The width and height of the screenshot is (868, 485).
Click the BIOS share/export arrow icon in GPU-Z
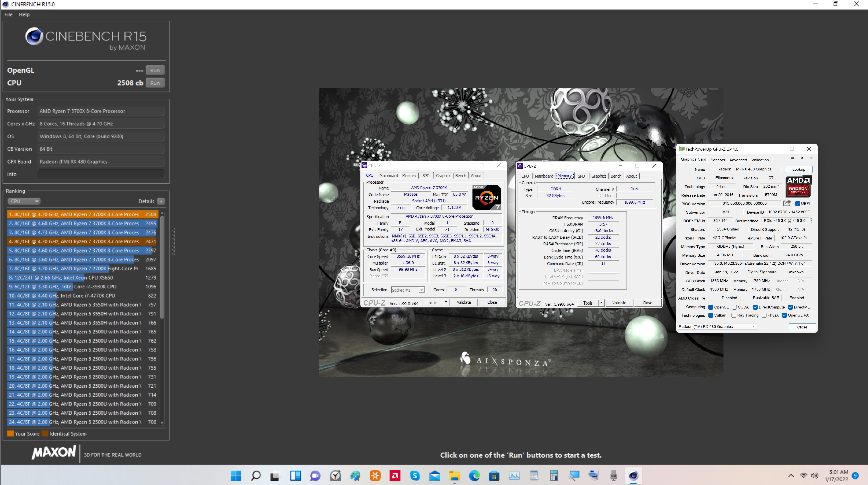point(787,203)
